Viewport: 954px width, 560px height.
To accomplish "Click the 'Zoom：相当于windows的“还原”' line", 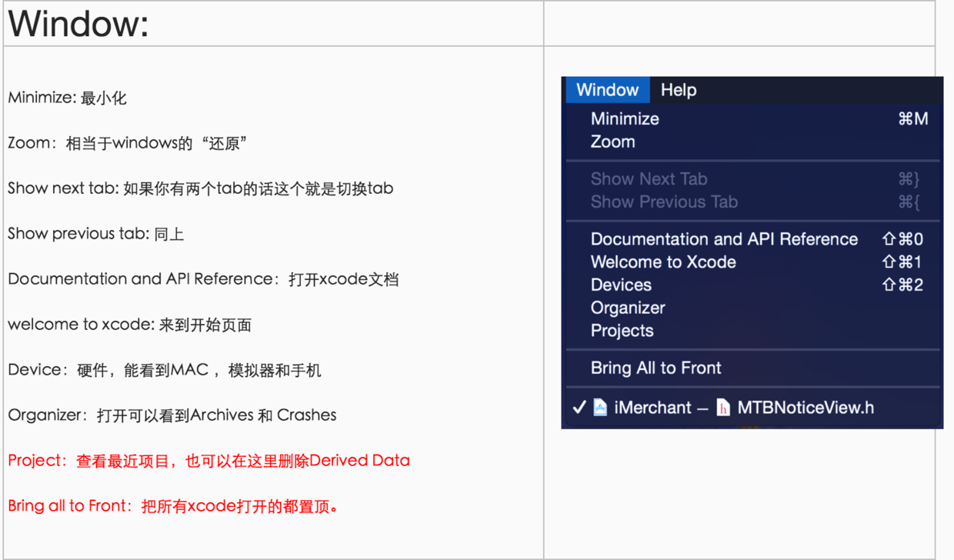I will tap(128, 143).
